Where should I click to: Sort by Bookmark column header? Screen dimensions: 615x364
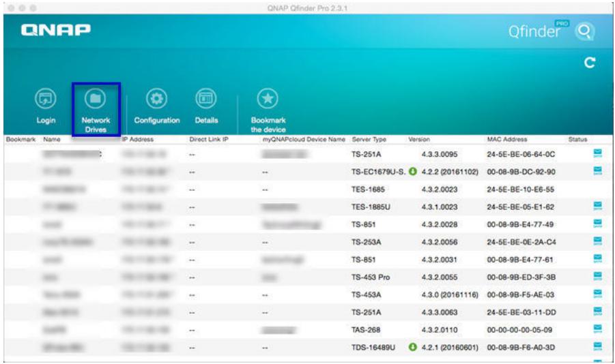[x=20, y=139]
